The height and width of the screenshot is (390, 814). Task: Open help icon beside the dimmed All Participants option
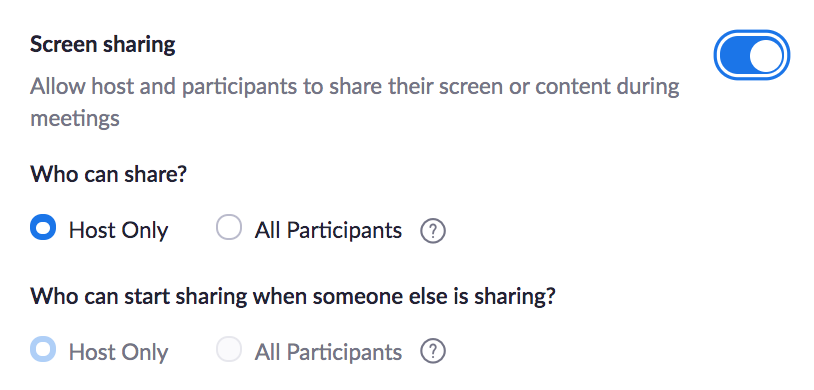coord(432,352)
